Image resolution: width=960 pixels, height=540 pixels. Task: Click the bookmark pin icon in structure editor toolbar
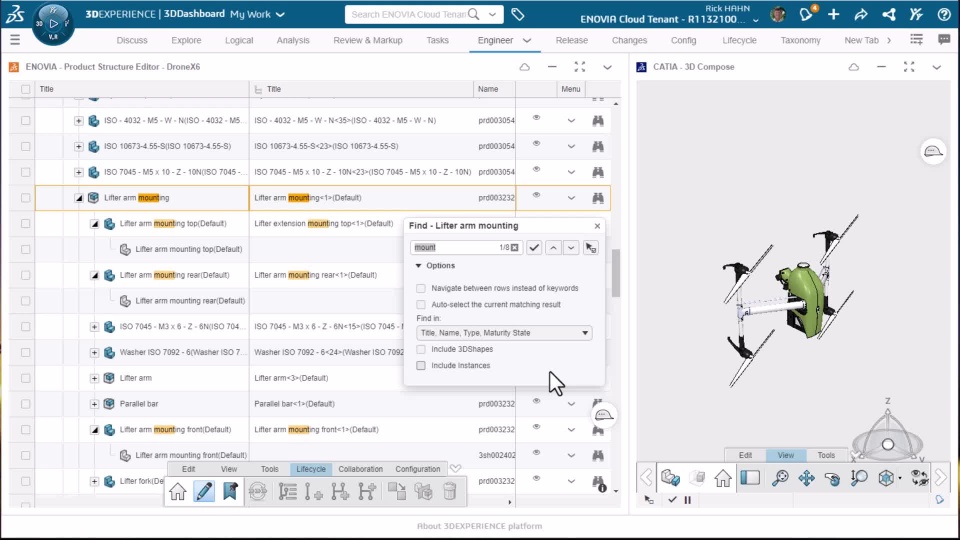click(230, 491)
